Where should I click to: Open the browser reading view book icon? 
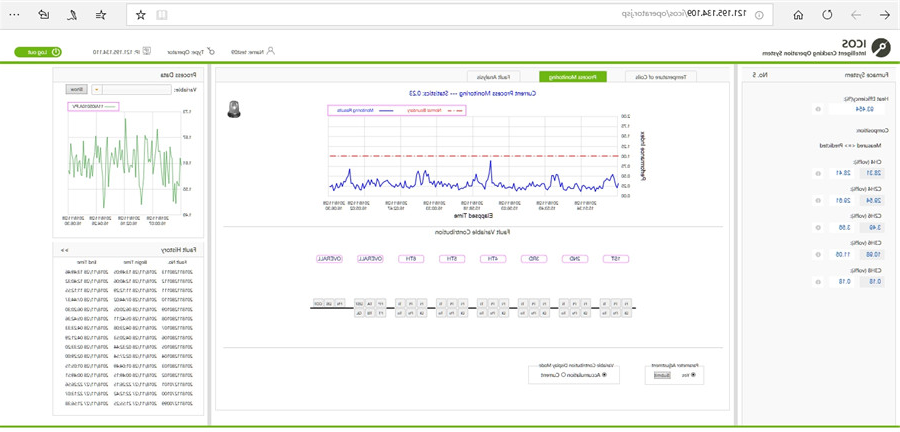click(163, 15)
